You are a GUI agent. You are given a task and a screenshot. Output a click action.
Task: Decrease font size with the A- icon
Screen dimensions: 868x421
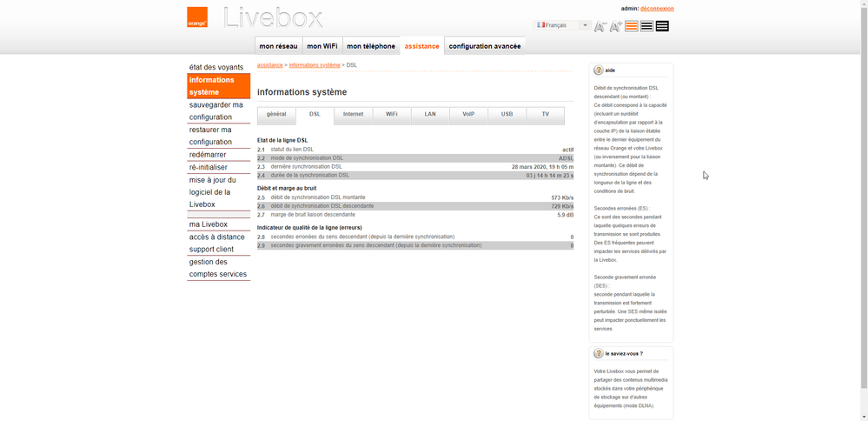click(600, 26)
